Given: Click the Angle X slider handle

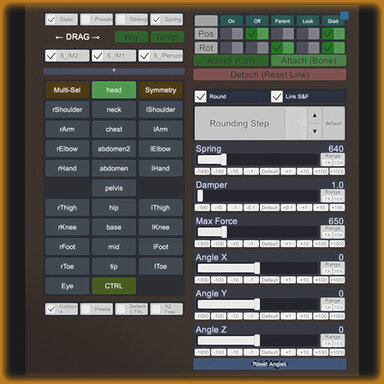Looking at the screenshot, I should coord(257,268).
